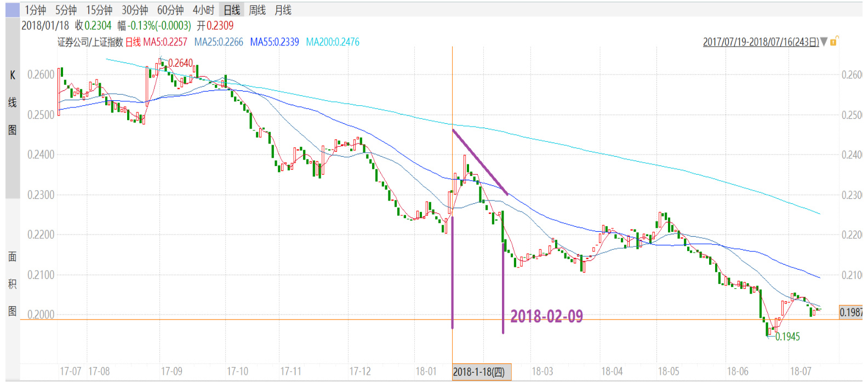Screen dimensions: 868x383
Task: Toggle the MA200 moving average label
Action: tap(333, 42)
